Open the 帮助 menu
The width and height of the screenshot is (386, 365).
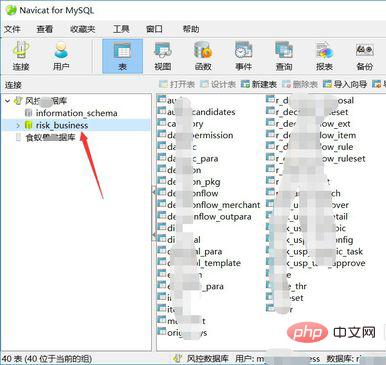[x=191, y=29]
